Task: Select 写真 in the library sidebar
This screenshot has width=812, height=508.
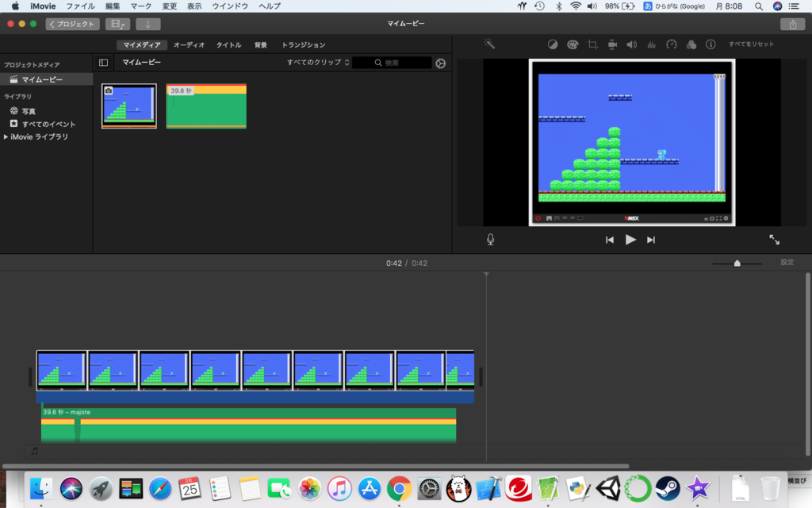Action: (x=29, y=111)
